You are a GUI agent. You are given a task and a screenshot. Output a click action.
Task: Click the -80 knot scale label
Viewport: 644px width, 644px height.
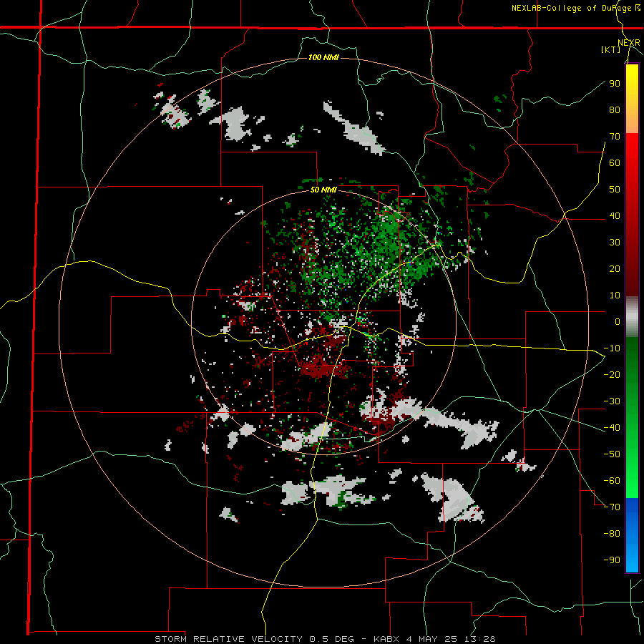point(612,534)
